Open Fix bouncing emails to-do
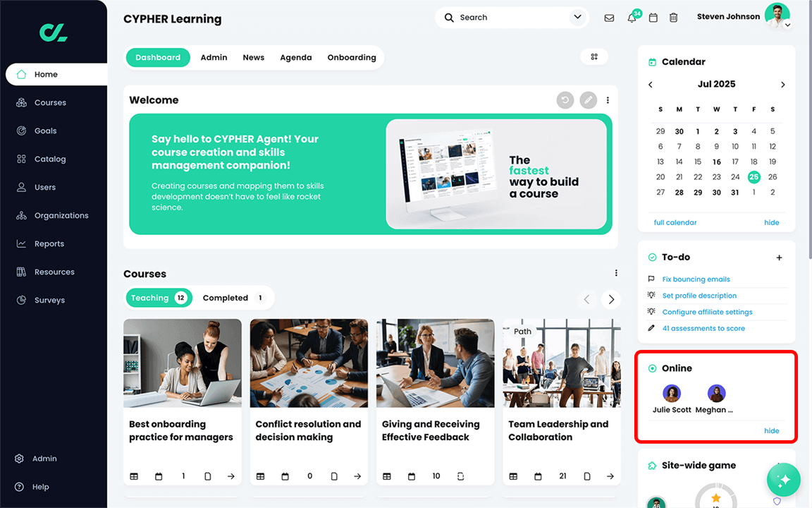 [696, 279]
